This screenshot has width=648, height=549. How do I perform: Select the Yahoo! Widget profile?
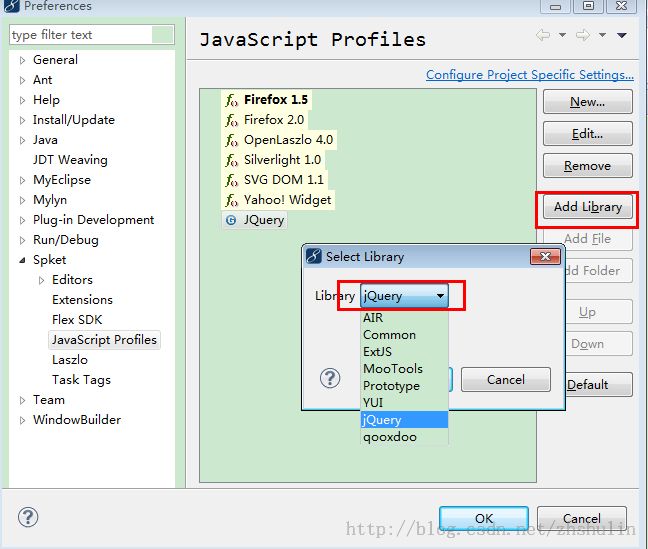pos(279,200)
